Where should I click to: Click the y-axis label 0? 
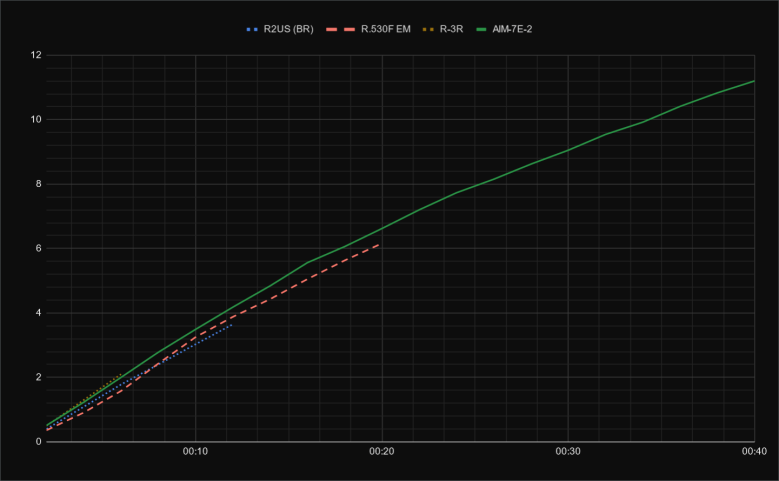tap(38, 441)
